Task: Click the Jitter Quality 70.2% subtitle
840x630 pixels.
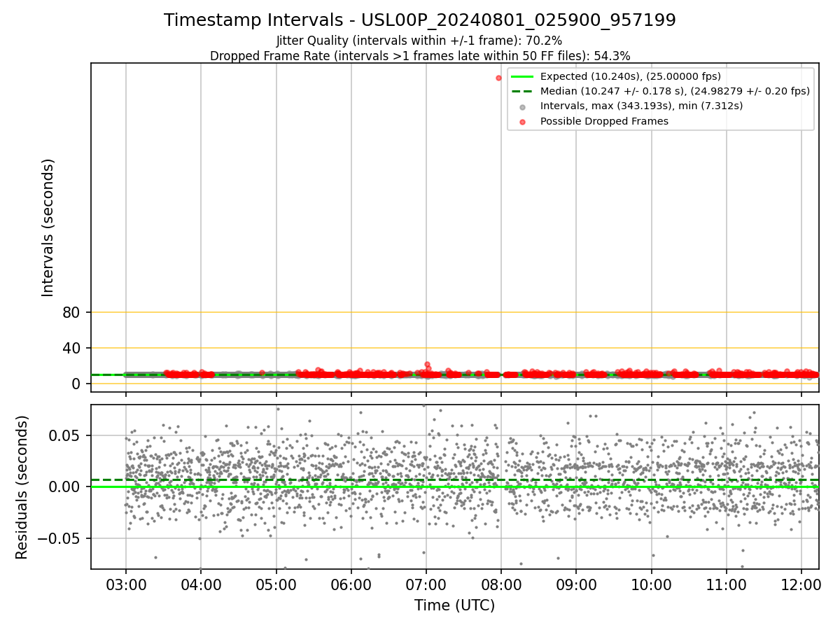Action: (x=419, y=41)
